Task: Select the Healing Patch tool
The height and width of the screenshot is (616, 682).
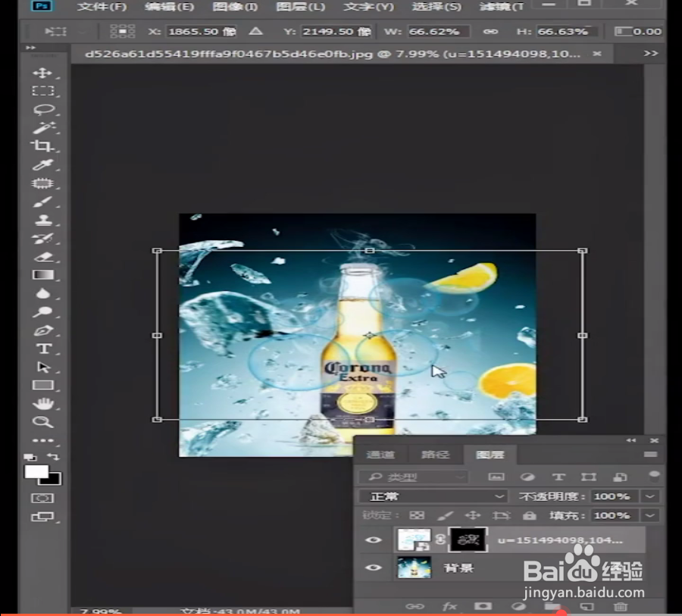Action: pyautogui.click(x=42, y=183)
